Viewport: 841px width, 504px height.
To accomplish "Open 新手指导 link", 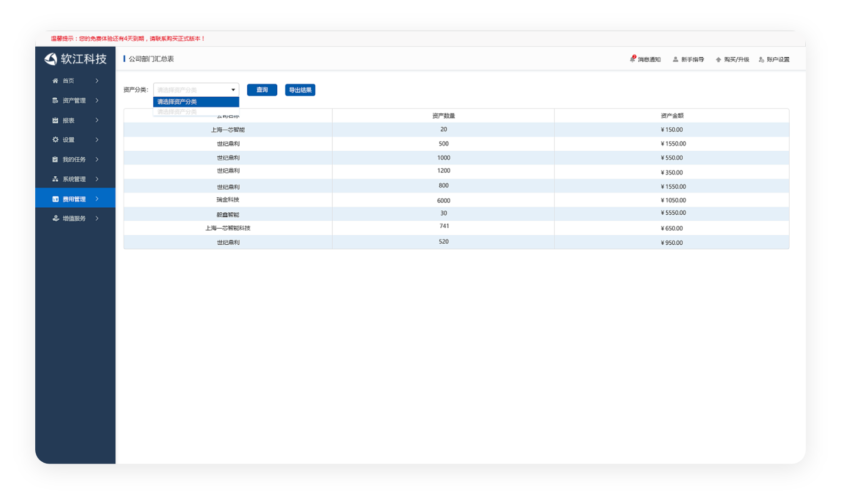I will point(688,59).
